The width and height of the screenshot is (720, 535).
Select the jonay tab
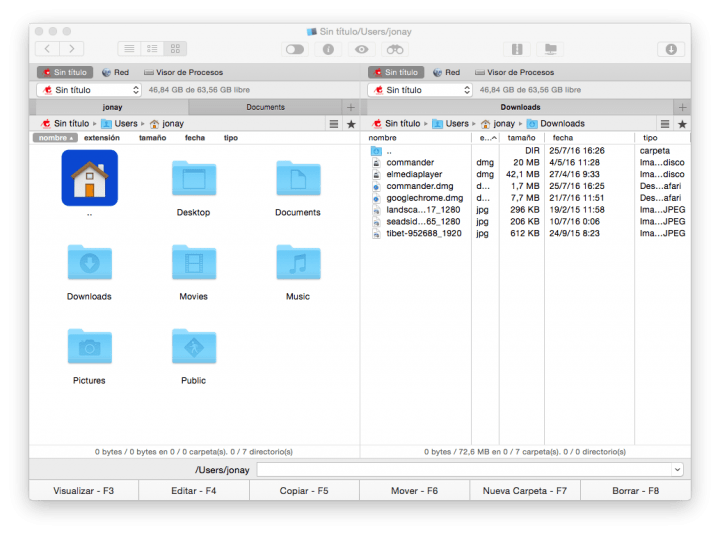[x=112, y=107]
